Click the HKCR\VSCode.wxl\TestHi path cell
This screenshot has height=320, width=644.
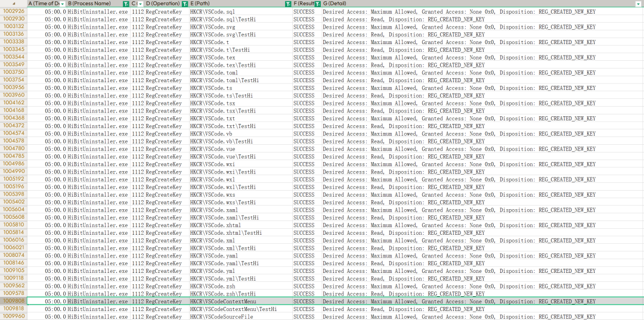click(x=241, y=187)
